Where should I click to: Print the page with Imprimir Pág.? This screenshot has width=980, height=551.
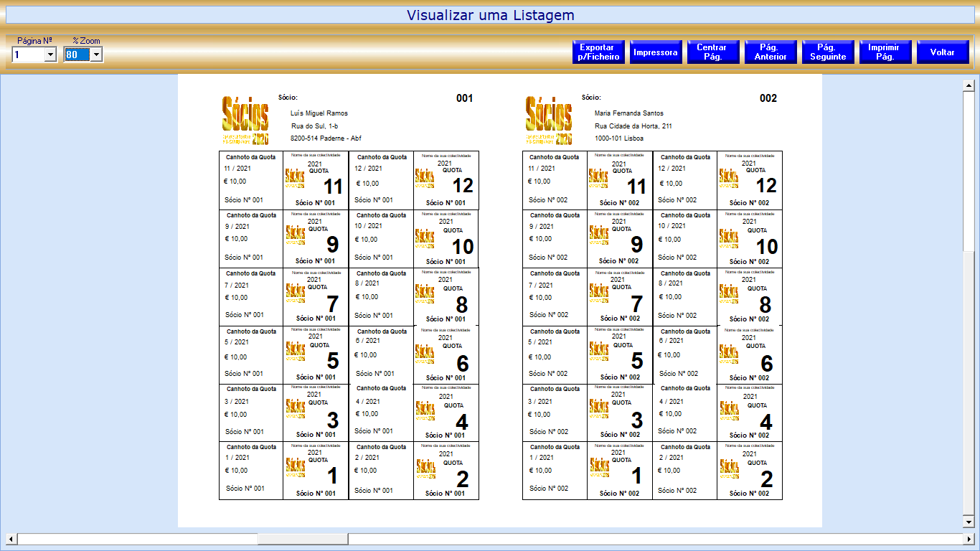885,52
